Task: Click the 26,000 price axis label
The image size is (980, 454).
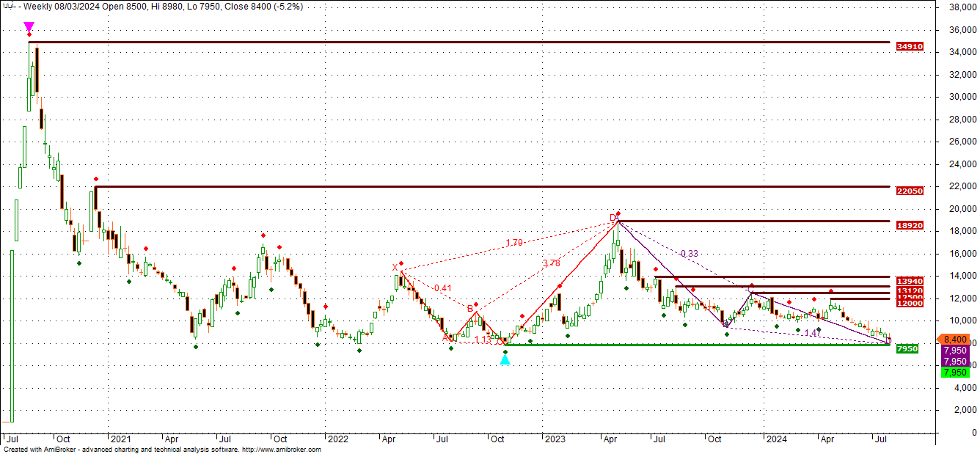Action: (963, 142)
